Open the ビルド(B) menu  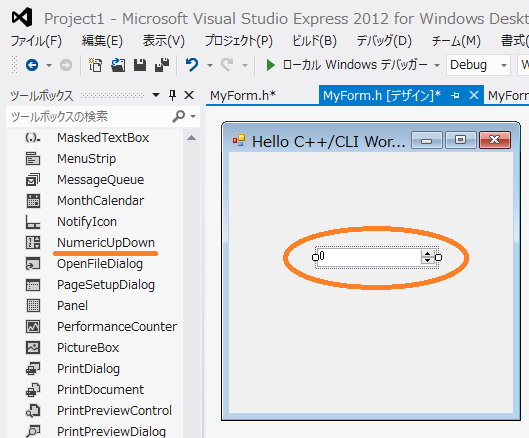314,41
